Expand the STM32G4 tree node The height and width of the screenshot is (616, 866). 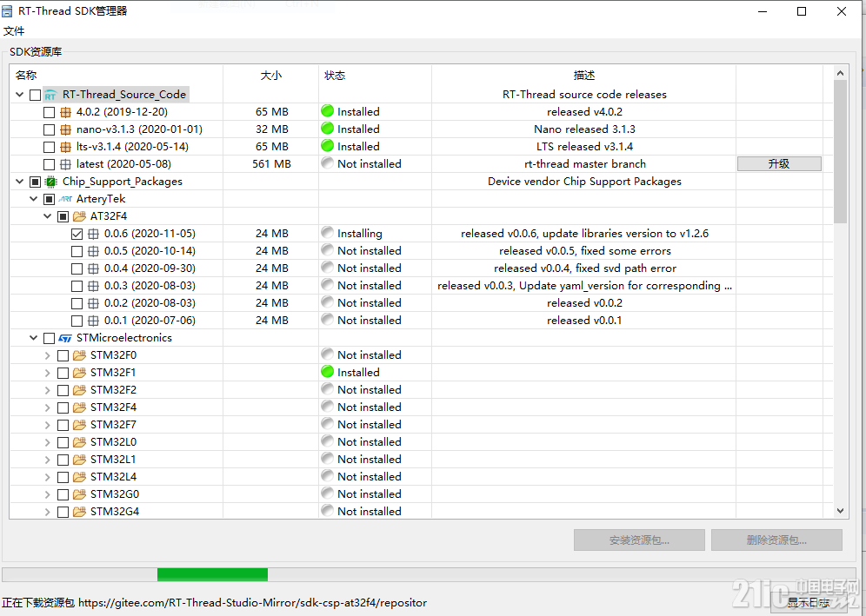(48, 512)
